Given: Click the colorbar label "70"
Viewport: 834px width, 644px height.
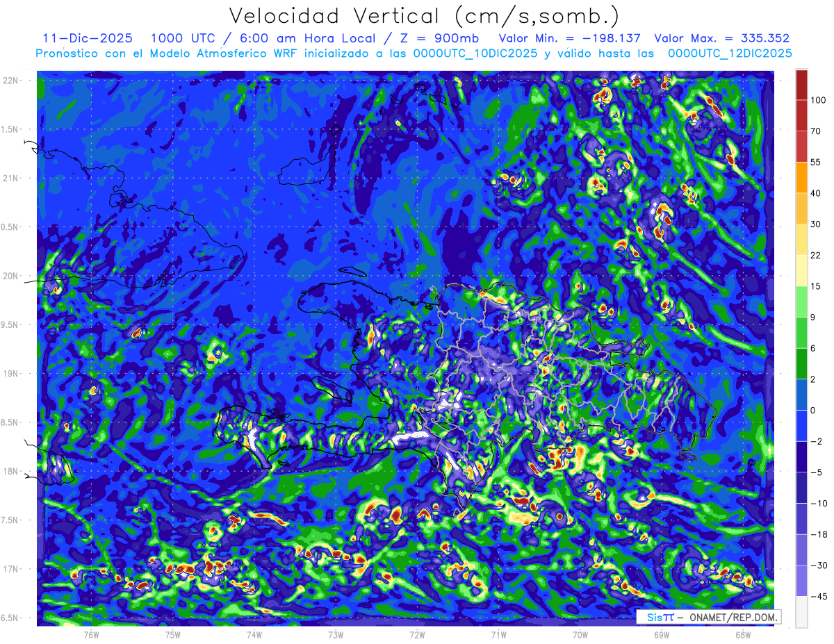Looking at the screenshot, I should (815, 131).
